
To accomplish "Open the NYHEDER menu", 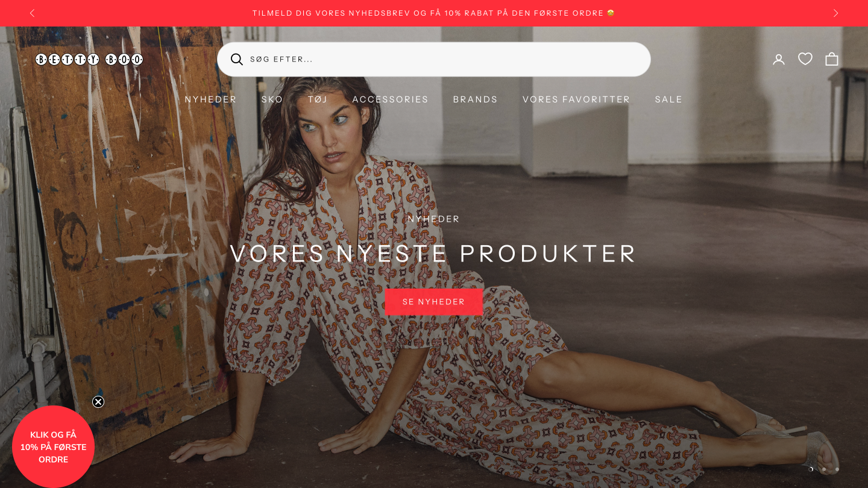I will pos(210,99).
